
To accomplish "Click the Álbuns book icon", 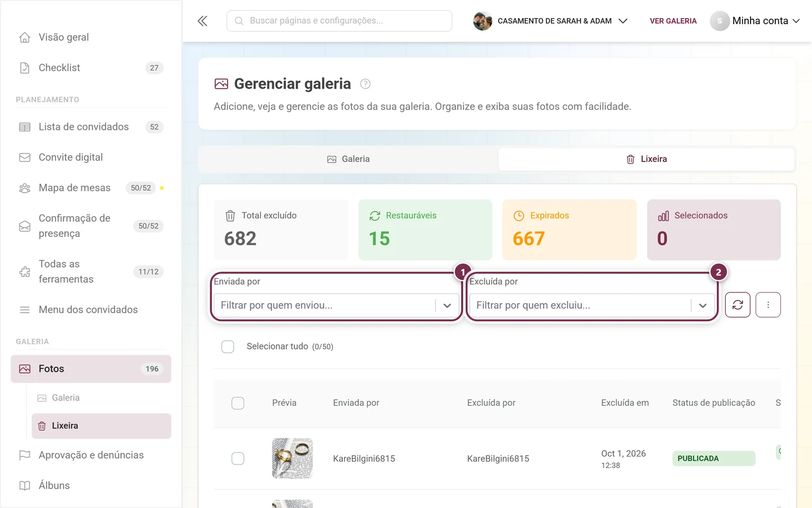I will tap(25, 485).
